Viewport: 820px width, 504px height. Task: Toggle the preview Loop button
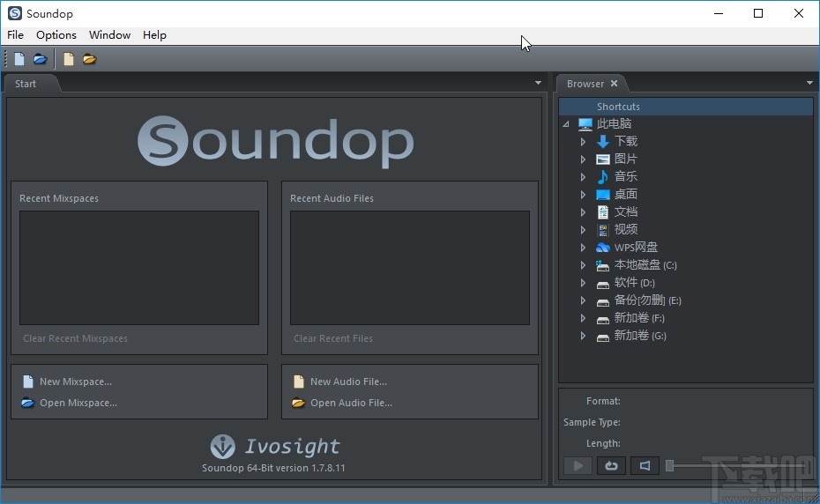pyautogui.click(x=611, y=465)
